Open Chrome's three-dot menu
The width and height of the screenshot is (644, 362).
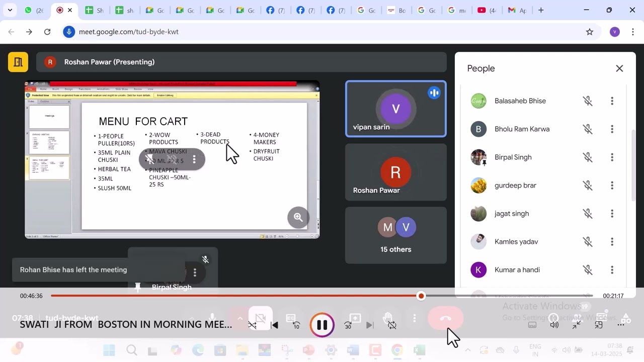pos(632,32)
